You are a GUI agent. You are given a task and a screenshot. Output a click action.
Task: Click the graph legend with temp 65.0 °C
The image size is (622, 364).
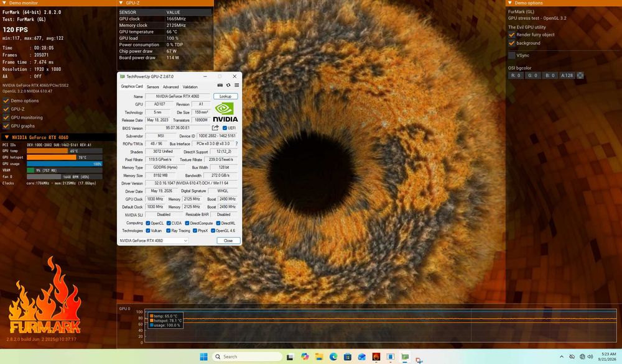[x=165, y=321]
